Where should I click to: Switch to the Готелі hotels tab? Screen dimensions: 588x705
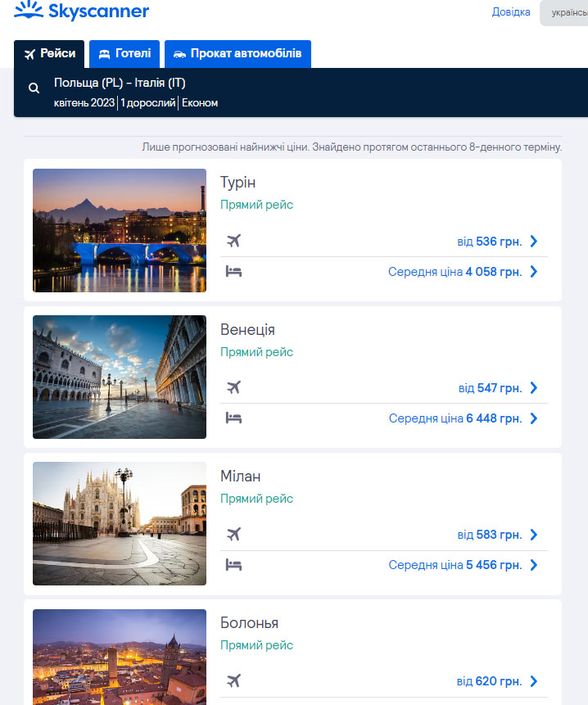[124, 54]
